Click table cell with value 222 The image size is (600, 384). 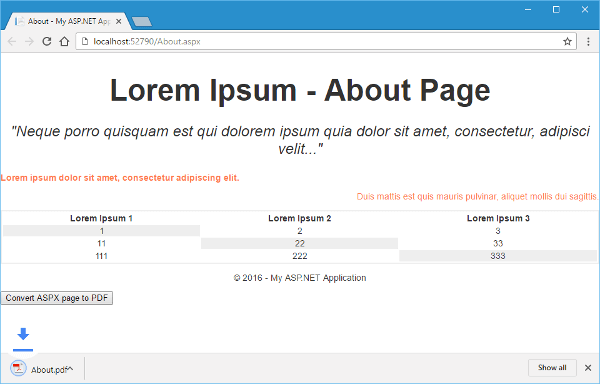point(300,256)
